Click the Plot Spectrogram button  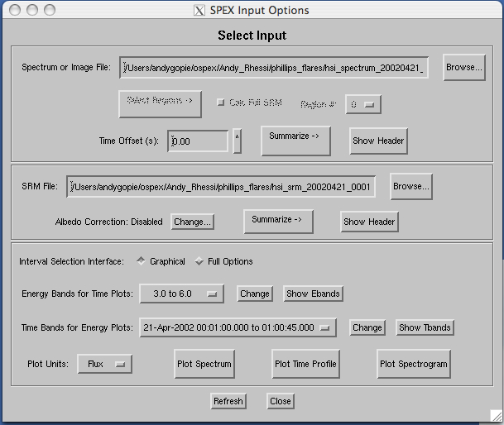(x=413, y=364)
